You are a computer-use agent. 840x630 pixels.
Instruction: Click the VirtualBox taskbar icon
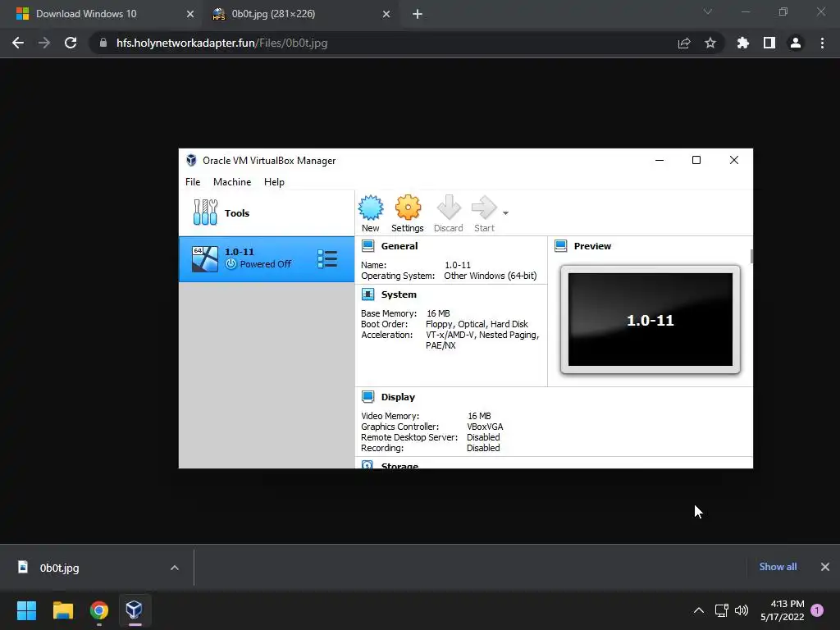pos(135,610)
